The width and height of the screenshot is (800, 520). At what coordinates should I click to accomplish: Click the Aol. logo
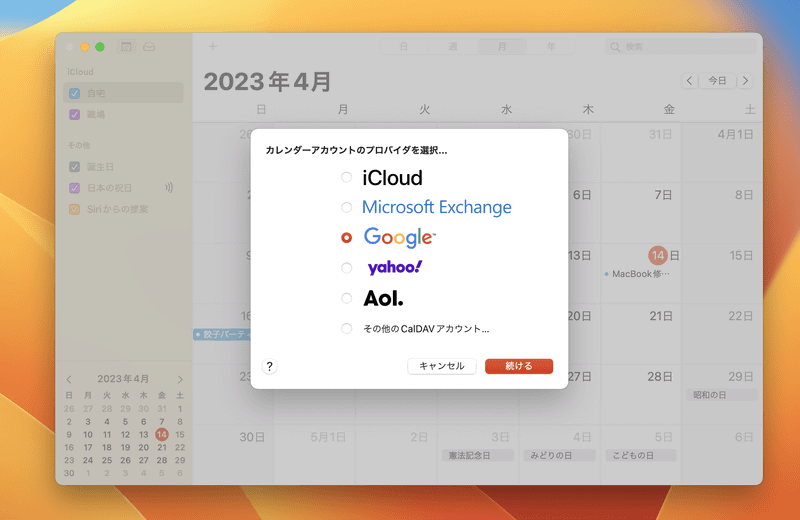383,299
